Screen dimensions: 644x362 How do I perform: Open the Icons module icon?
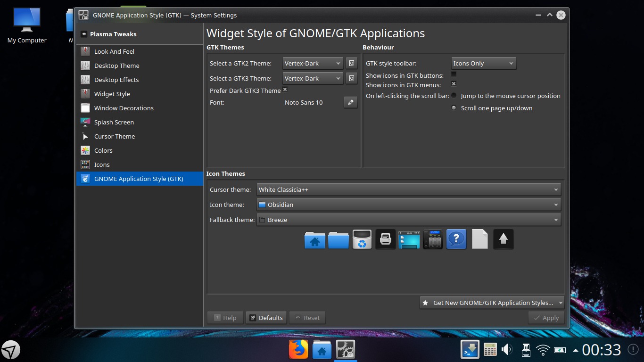click(x=85, y=165)
